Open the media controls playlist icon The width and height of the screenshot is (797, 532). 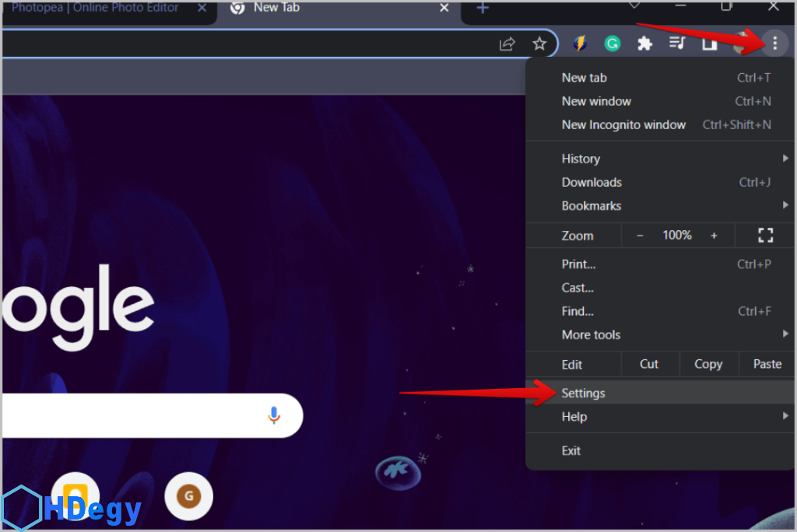pos(677,44)
